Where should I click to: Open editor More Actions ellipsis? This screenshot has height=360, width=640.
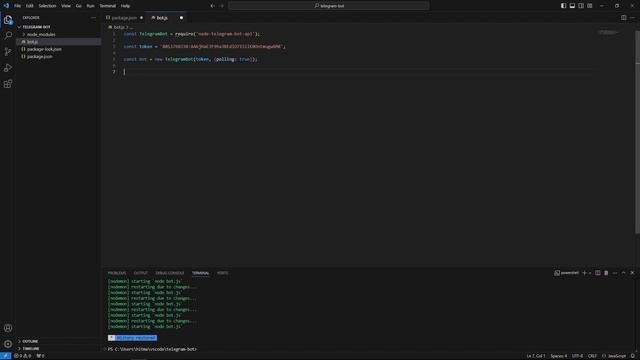[x=632, y=18]
